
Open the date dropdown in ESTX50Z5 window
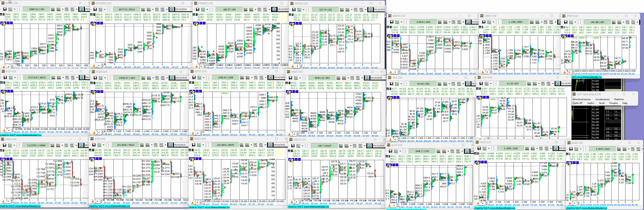191,9
